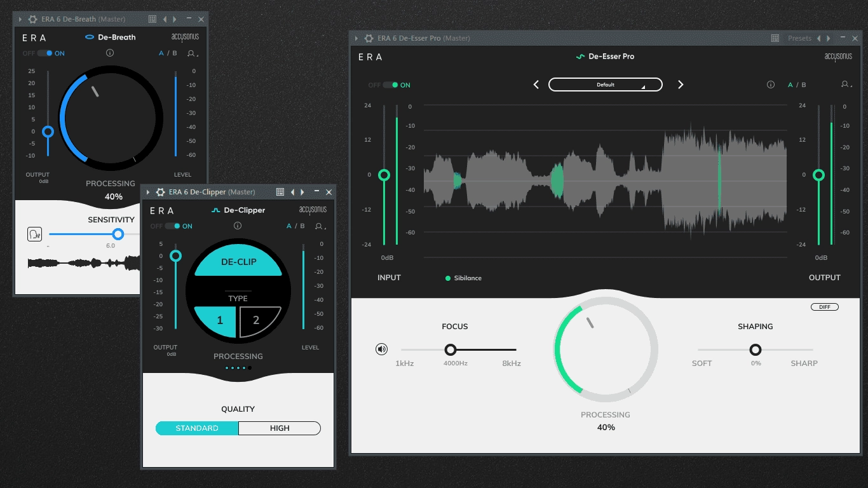Go to next preset in De-Breath title bar

pos(175,19)
